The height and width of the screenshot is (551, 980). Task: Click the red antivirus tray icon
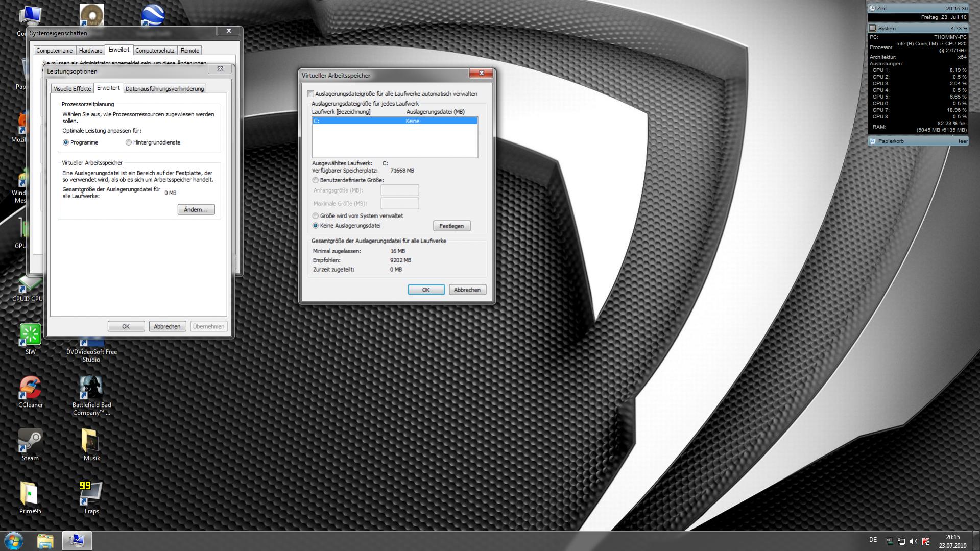click(x=926, y=541)
